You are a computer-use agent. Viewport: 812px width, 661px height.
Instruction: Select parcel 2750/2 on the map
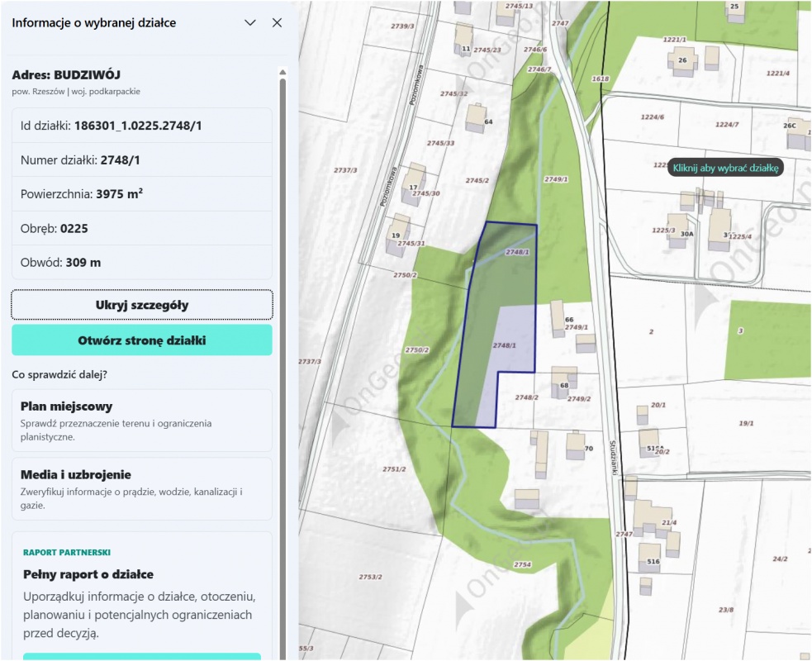pos(417,350)
